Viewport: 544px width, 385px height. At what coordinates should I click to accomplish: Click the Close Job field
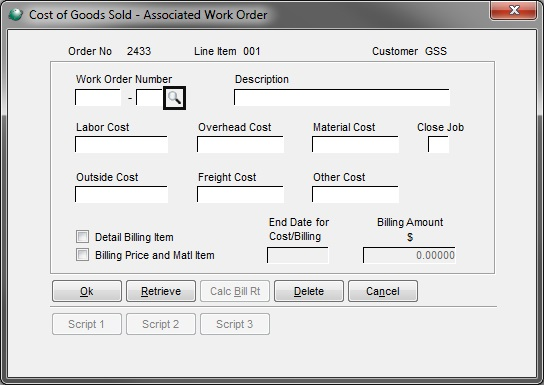[x=439, y=144]
